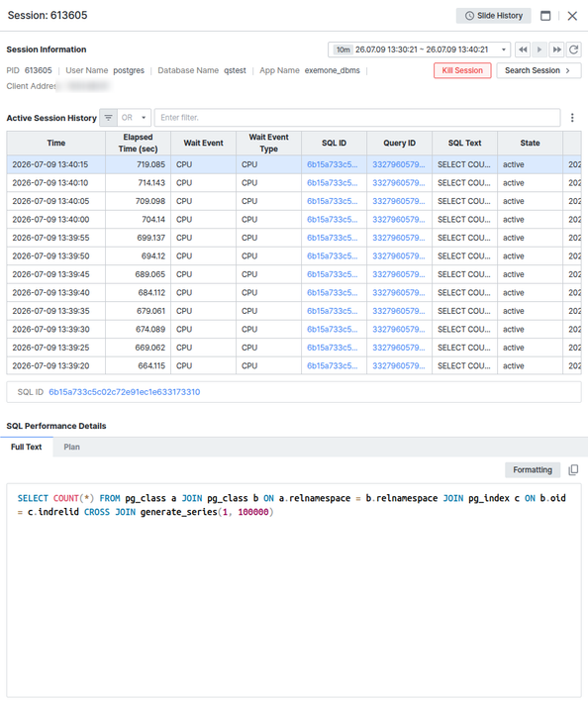588x706 pixels.
Task: Click the rewind time range icon
Action: click(x=523, y=50)
